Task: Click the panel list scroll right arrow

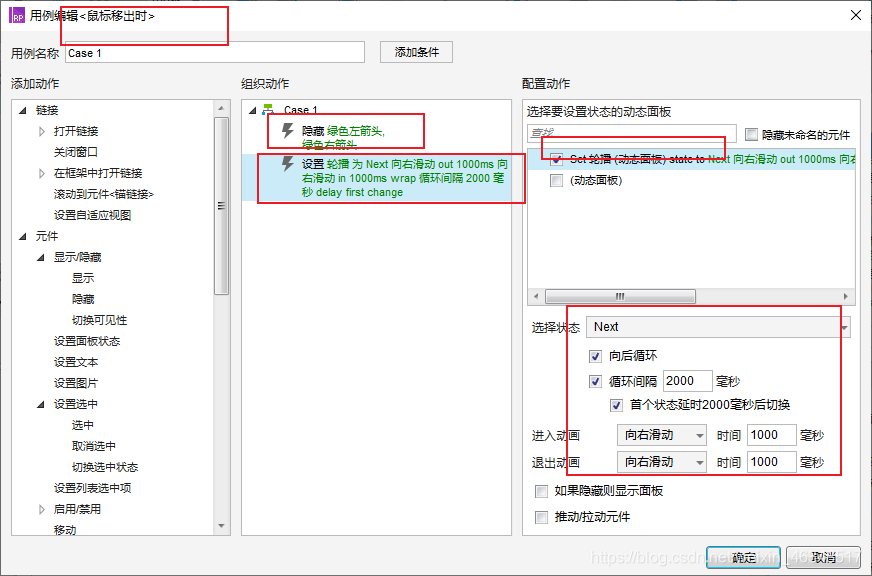Action: (846, 296)
